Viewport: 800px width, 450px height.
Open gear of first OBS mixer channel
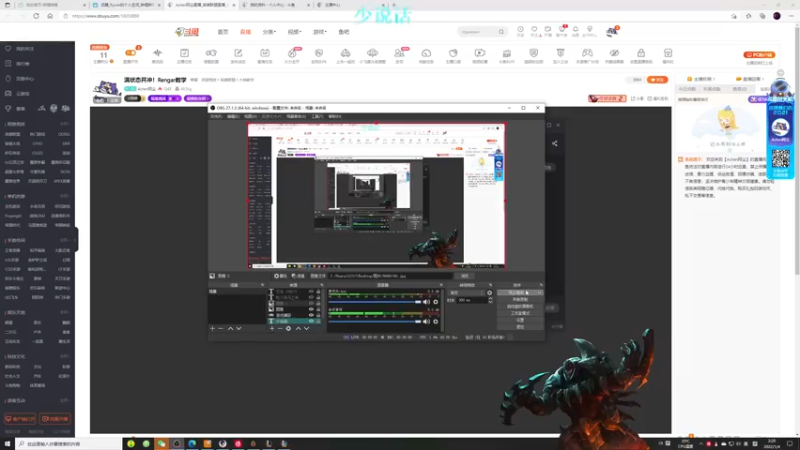[436, 302]
